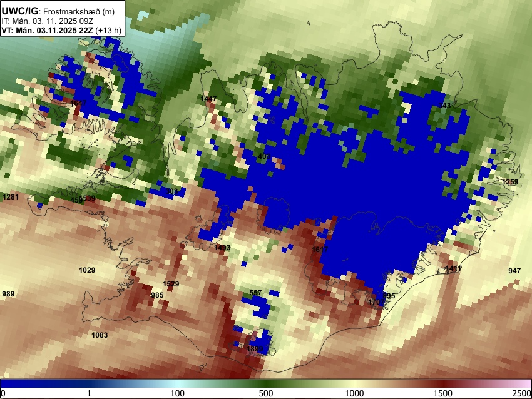Click the map value 985

pos(157,295)
